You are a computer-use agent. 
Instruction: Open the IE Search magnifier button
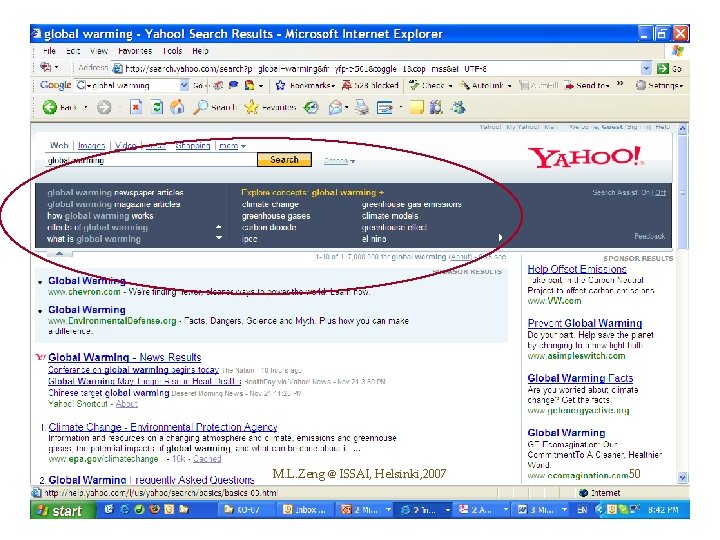coord(214,107)
